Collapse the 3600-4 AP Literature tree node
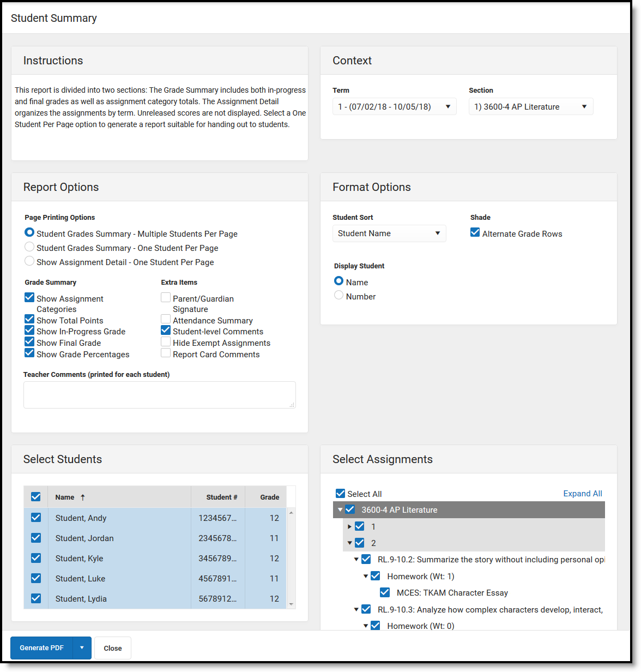 (x=340, y=510)
